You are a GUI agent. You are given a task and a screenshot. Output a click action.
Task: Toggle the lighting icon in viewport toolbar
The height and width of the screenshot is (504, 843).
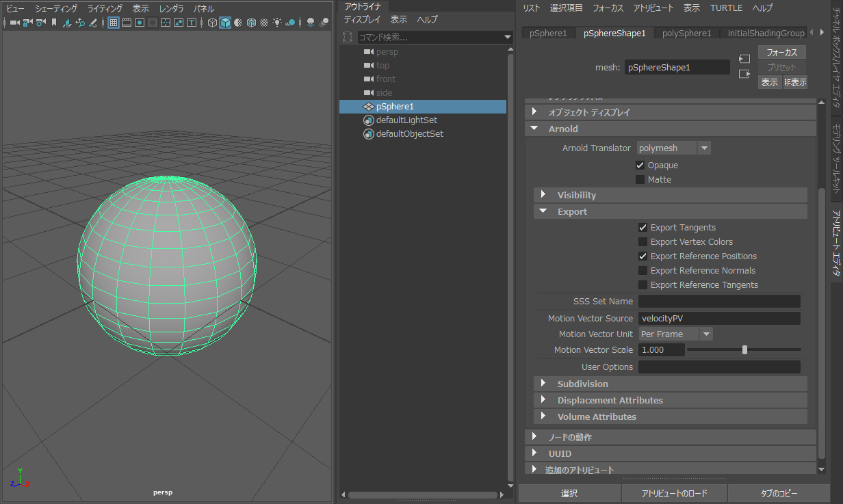[x=278, y=23]
